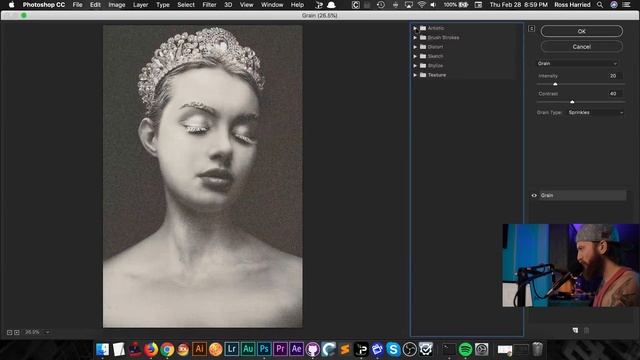The width and height of the screenshot is (640, 360).
Task: Launch Adobe Illustrator from the dock
Action: 199,349
